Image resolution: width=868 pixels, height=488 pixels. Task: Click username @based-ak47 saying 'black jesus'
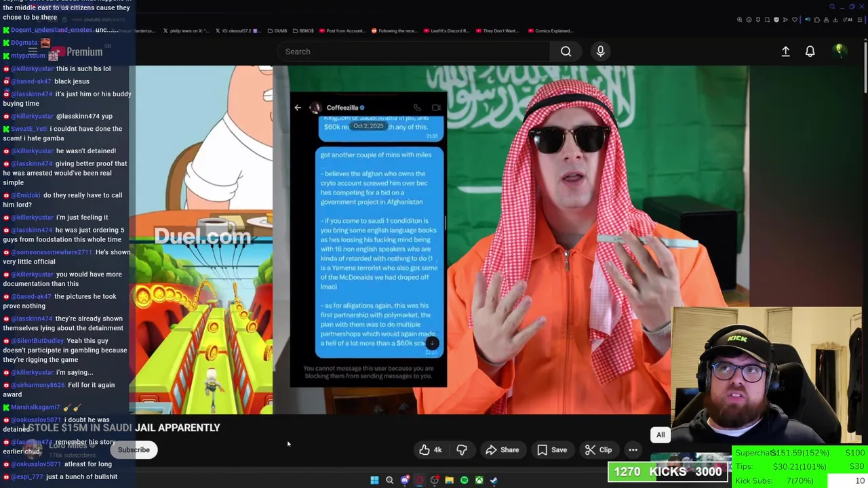click(31, 81)
